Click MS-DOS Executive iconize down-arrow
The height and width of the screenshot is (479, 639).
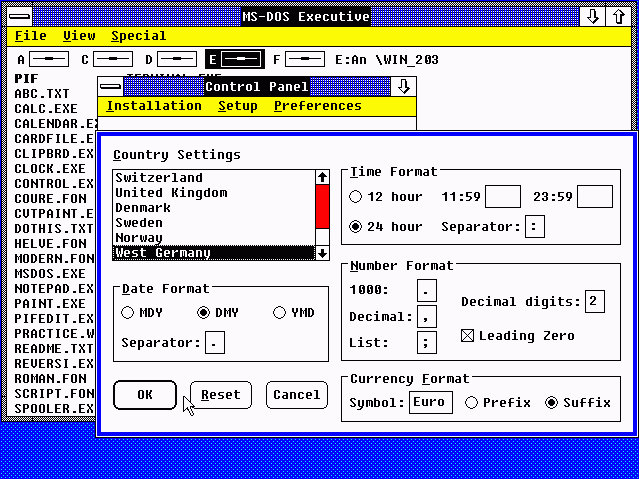coord(592,17)
